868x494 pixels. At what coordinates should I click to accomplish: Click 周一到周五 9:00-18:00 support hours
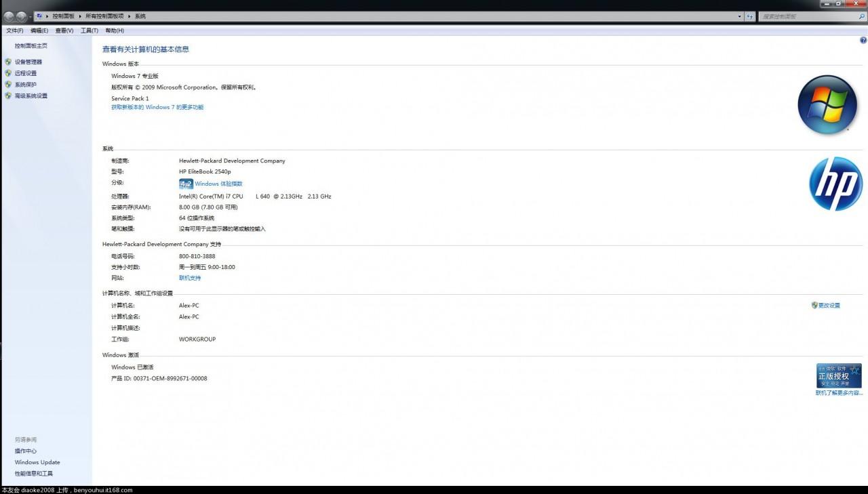coord(207,267)
